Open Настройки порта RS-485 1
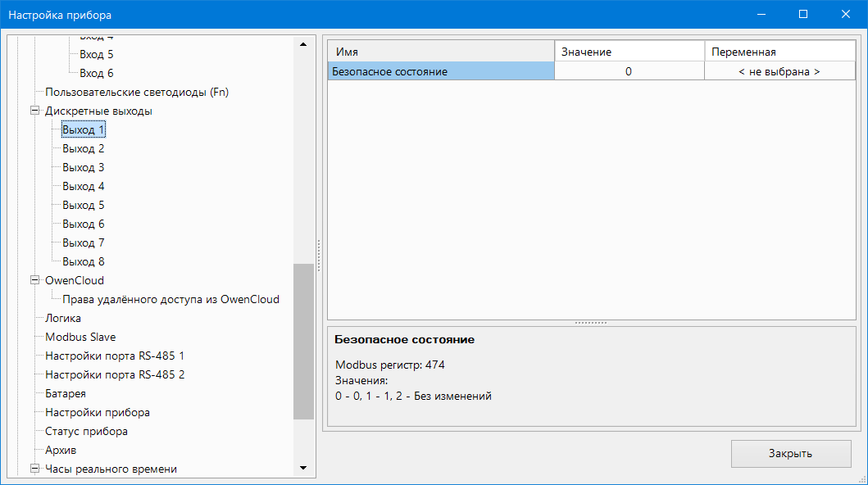This screenshot has width=868, height=485. click(x=115, y=356)
